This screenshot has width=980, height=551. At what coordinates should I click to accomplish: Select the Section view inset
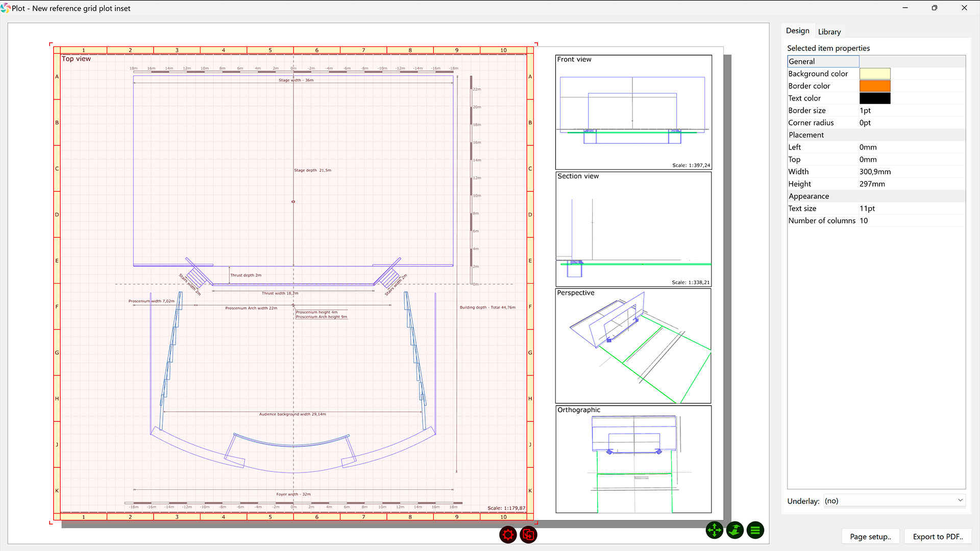click(633, 229)
